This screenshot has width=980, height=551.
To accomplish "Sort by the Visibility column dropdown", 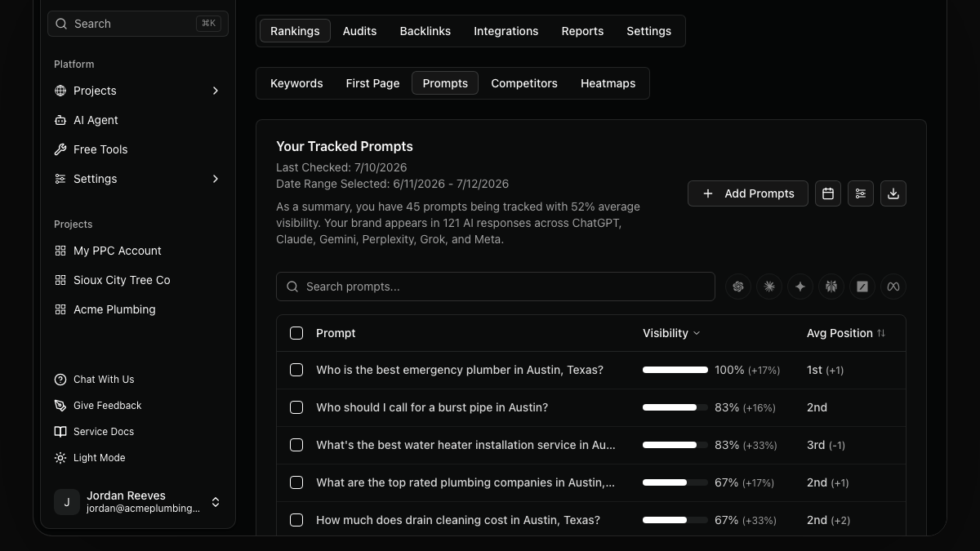I will [x=671, y=333].
